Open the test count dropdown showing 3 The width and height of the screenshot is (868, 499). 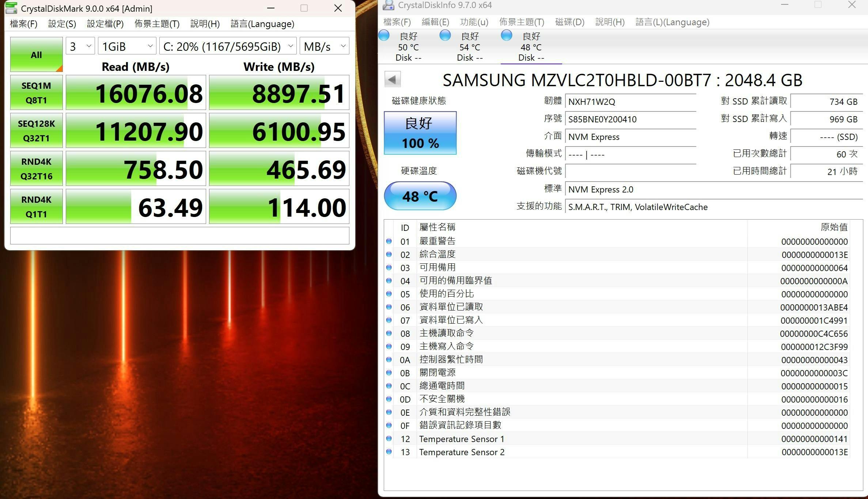(80, 46)
